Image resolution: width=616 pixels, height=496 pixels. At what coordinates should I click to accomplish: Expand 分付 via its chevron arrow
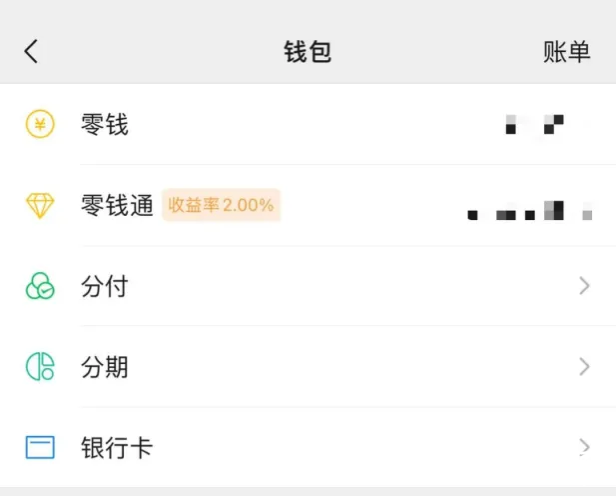click(585, 286)
